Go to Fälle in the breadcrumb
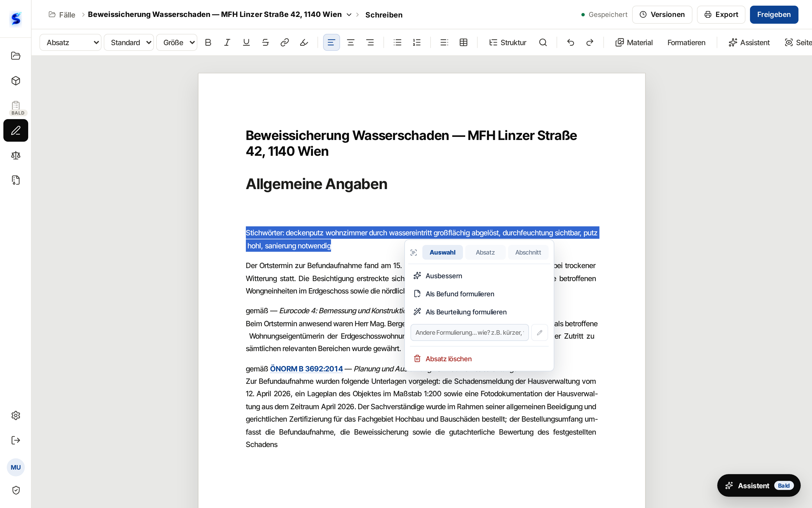The width and height of the screenshot is (812, 508). coord(62,15)
